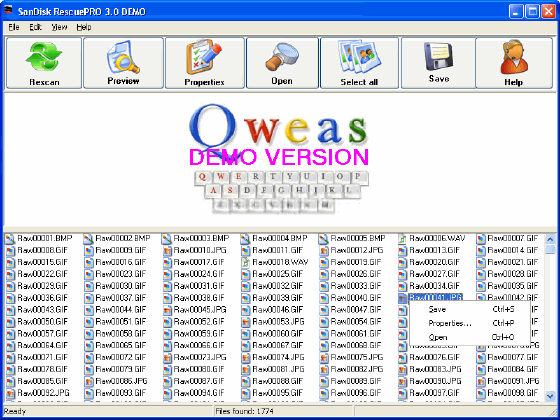The width and height of the screenshot is (560, 420).
Task: Click the Save floppy disk button
Action: (439, 63)
